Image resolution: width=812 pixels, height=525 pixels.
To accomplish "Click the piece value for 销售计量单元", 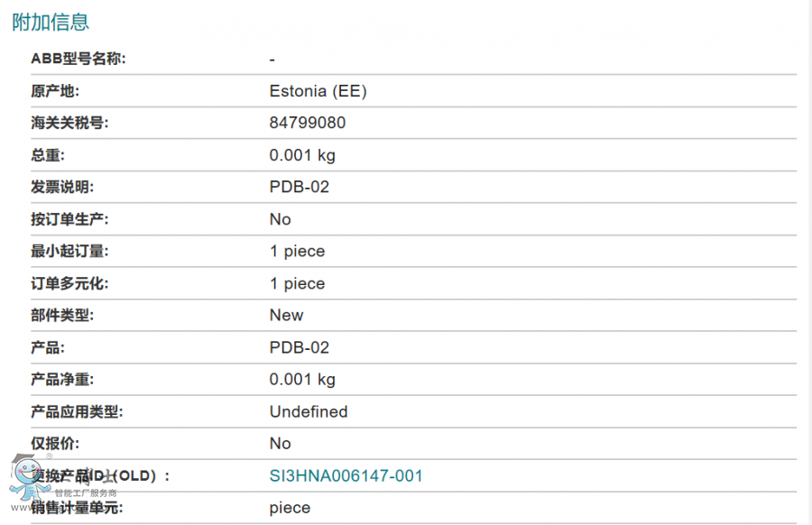I will point(290,508).
